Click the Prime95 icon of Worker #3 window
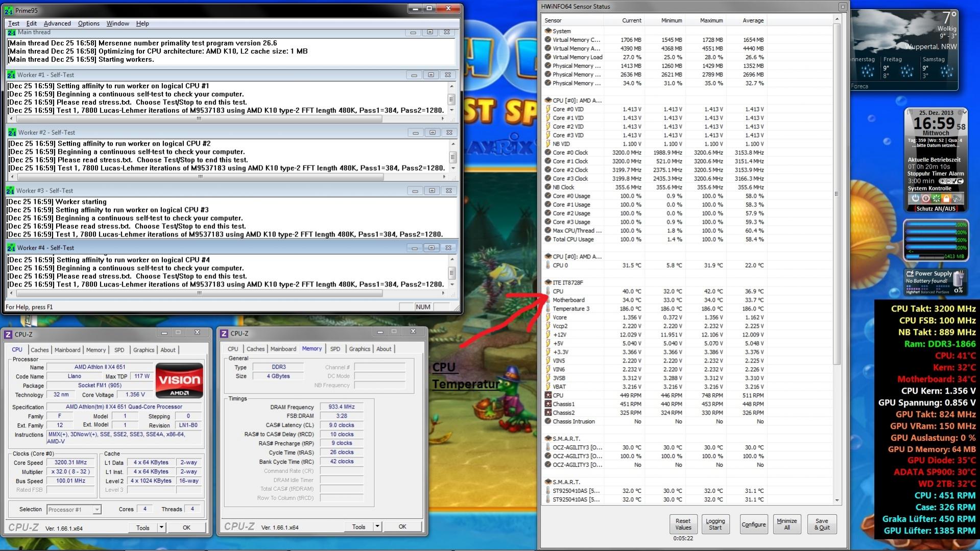The width and height of the screenshot is (980, 551). pos(10,190)
